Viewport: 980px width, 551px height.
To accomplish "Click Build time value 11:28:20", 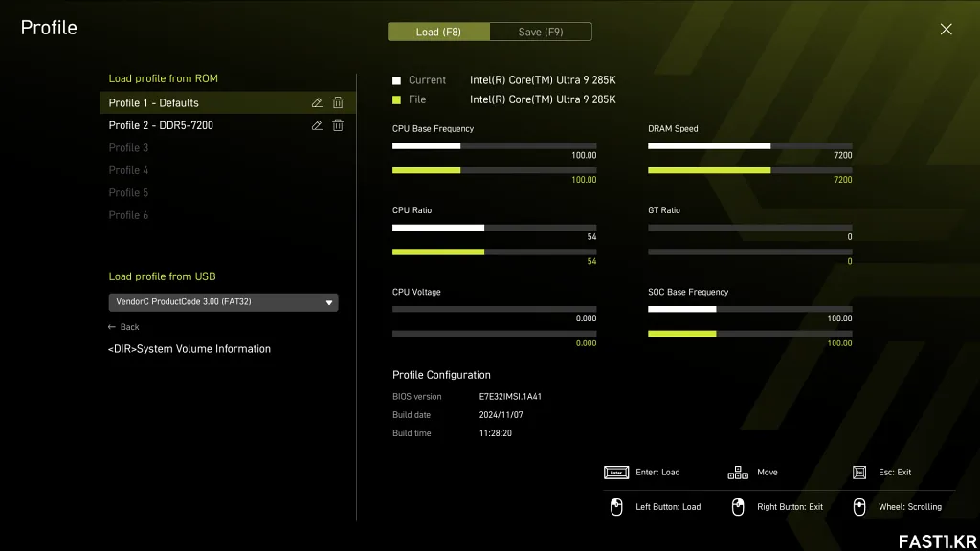I will (x=495, y=433).
